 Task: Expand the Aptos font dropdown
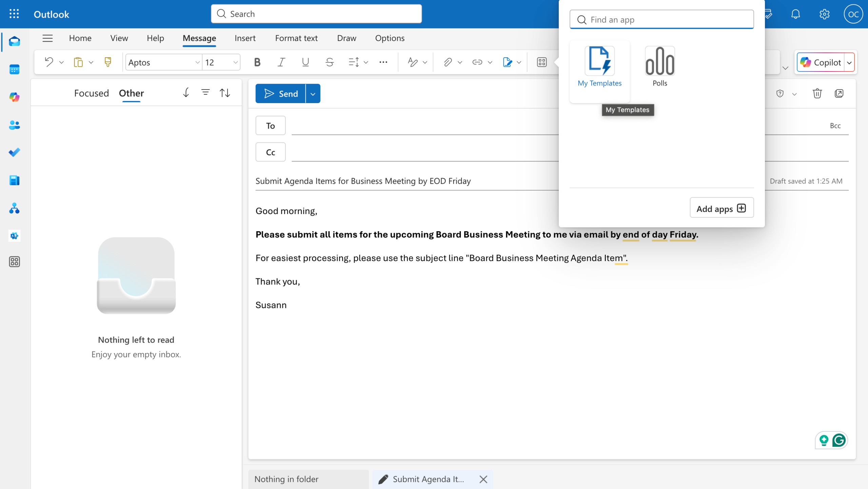pos(197,62)
